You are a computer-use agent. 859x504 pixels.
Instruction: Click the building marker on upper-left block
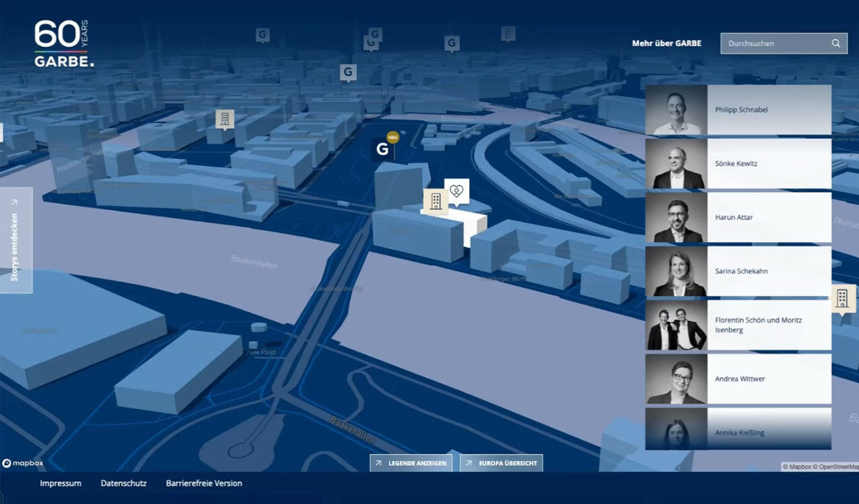tap(225, 120)
